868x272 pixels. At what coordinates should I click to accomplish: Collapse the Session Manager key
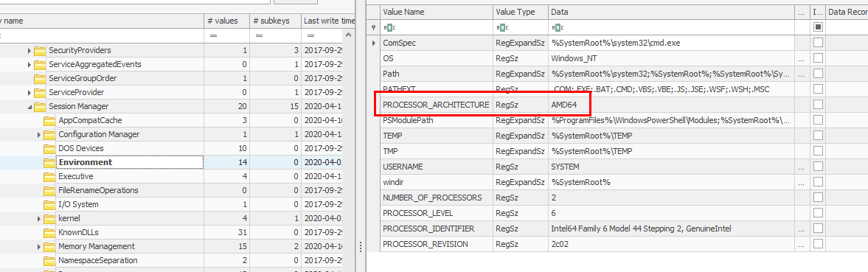coord(29,107)
